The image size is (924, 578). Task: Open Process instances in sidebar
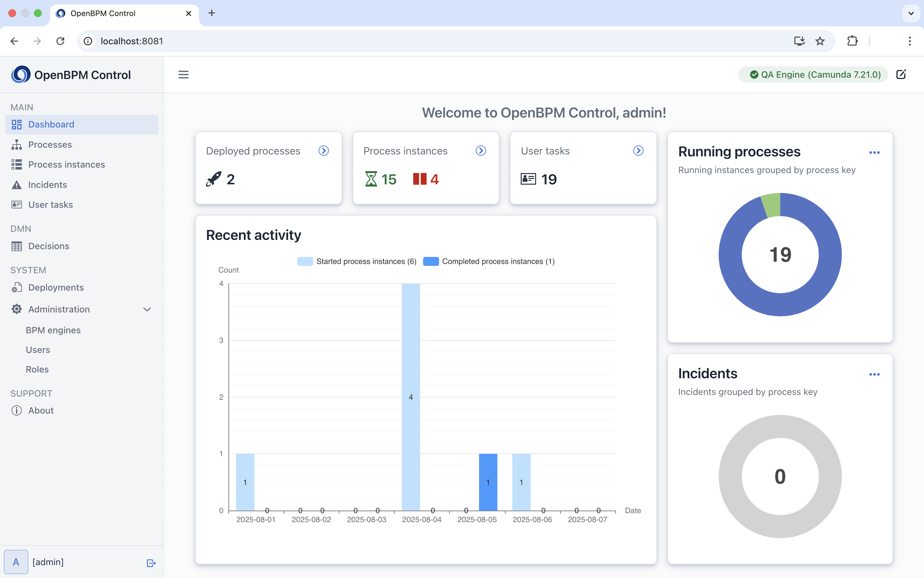point(82,164)
